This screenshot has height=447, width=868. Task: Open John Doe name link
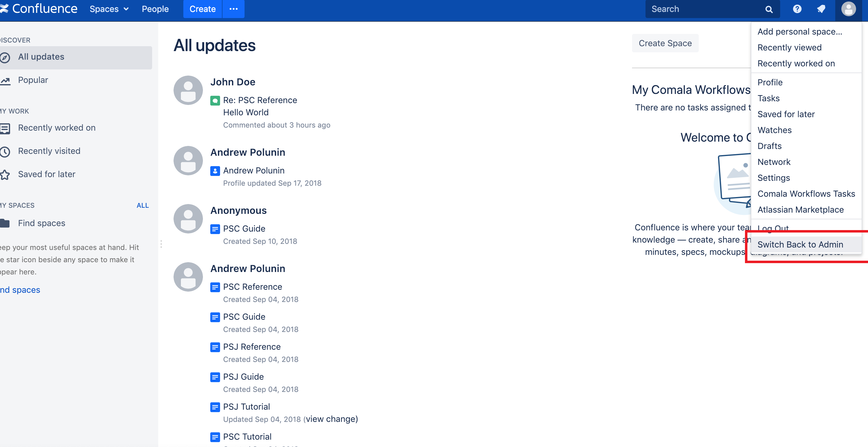click(233, 82)
